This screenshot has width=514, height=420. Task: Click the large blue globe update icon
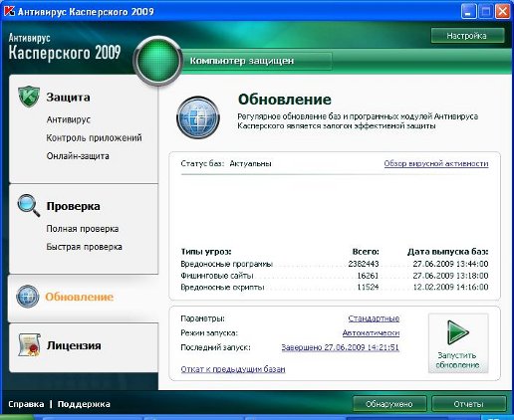click(x=198, y=117)
